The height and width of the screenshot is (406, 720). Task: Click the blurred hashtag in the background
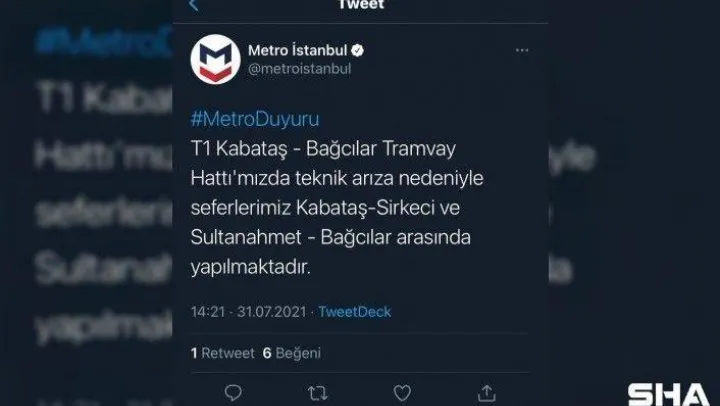click(105, 41)
